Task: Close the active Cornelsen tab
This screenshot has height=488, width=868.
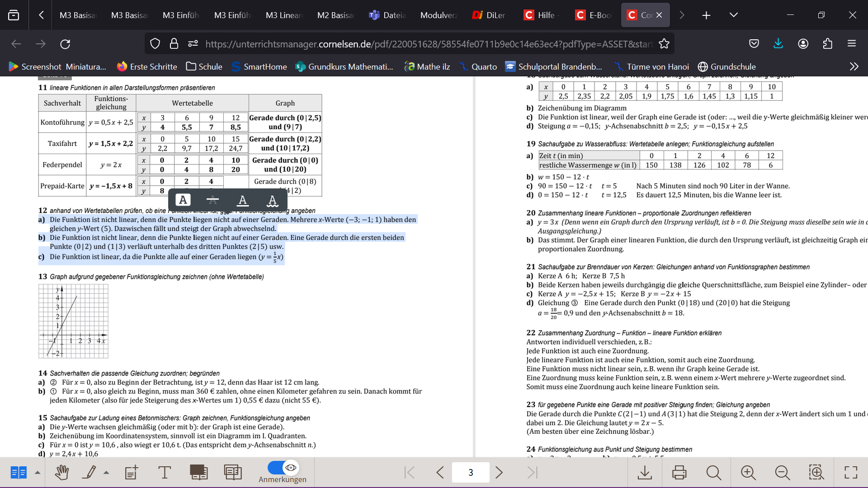Action: click(x=659, y=15)
